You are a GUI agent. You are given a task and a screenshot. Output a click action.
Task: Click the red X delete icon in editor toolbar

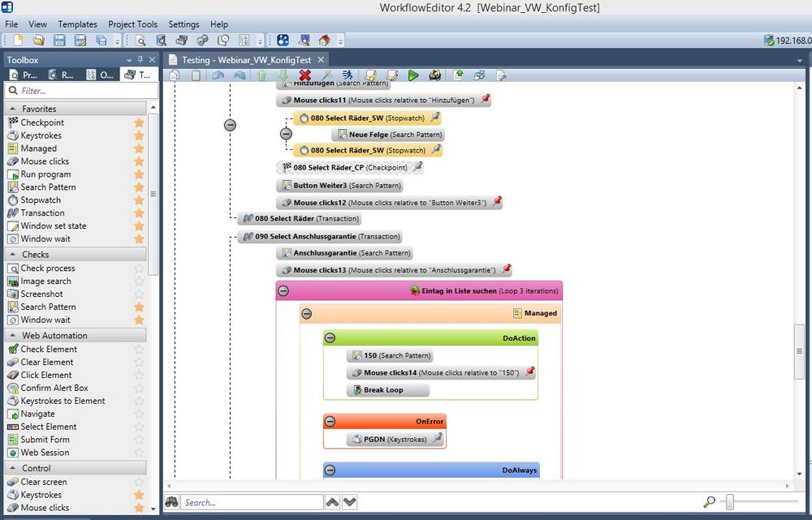point(305,75)
